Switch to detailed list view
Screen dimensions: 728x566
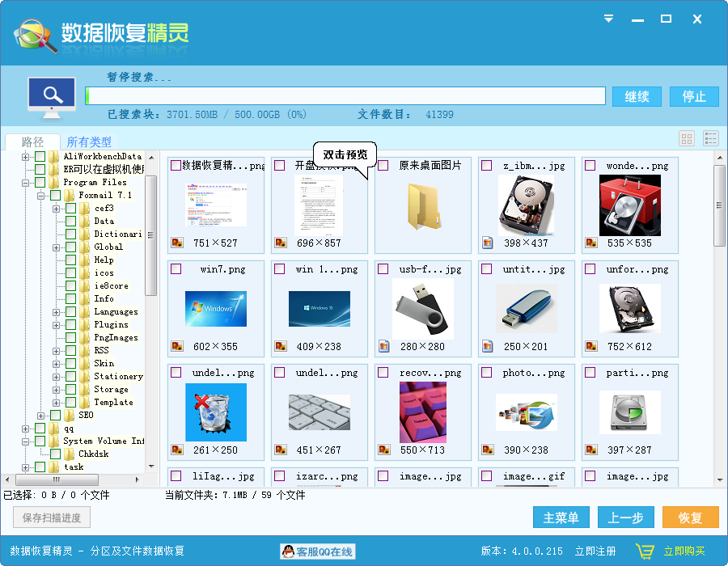[x=711, y=138]
